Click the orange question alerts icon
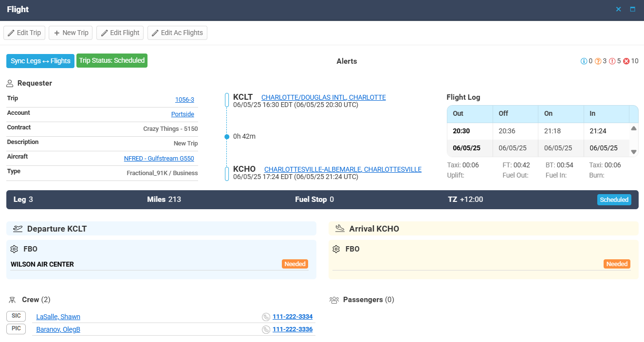This screenshot has height=342, width=644. coord(598,61)
